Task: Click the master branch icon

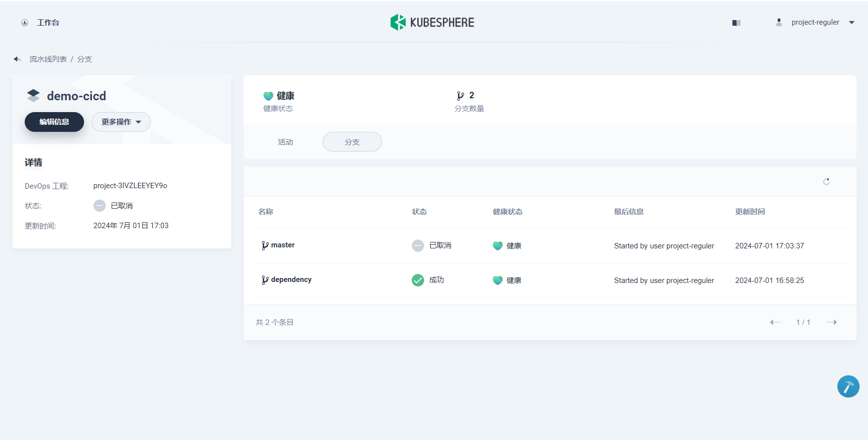Action: [x=265, y=245]
